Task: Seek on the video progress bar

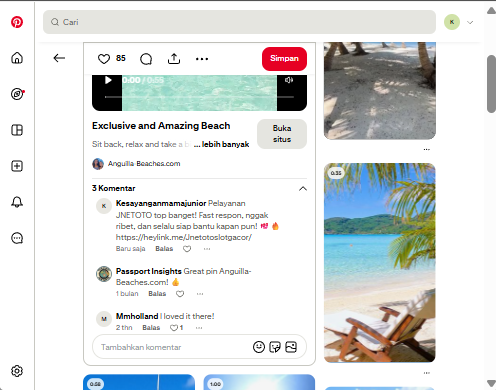Action: coord(199,97)
